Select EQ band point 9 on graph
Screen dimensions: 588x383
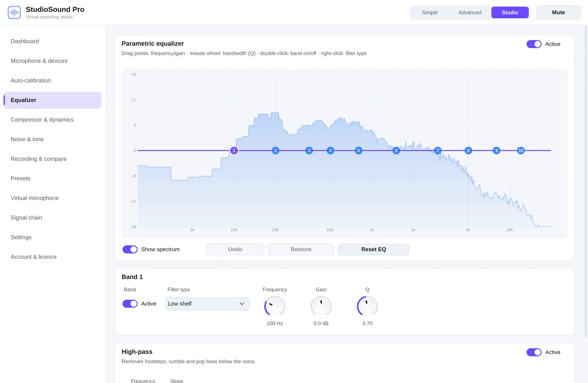tap(496, 151)
